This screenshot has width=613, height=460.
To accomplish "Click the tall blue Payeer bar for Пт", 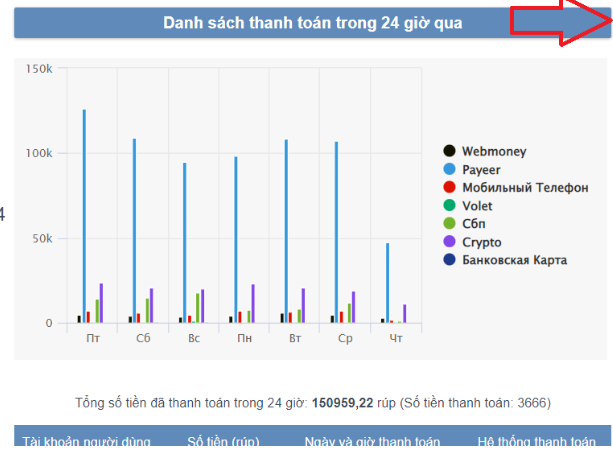I will [x=84, y=216].
